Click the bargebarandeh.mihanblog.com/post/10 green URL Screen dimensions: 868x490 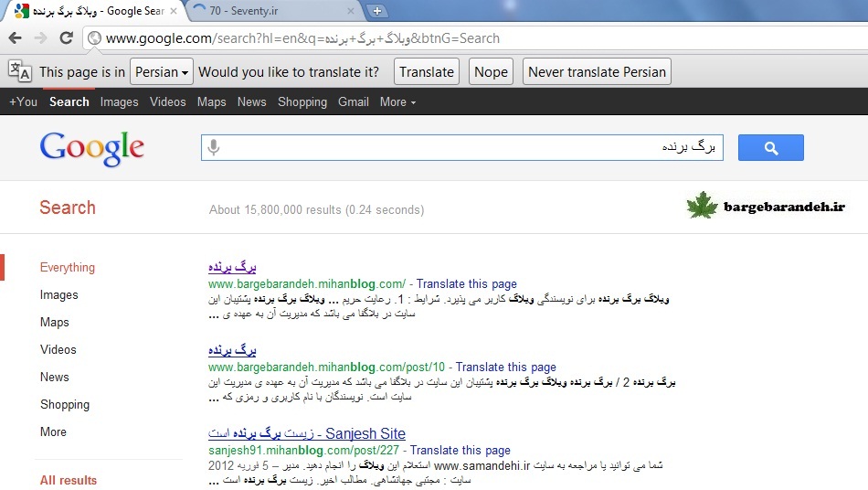(x=326, y=367)
